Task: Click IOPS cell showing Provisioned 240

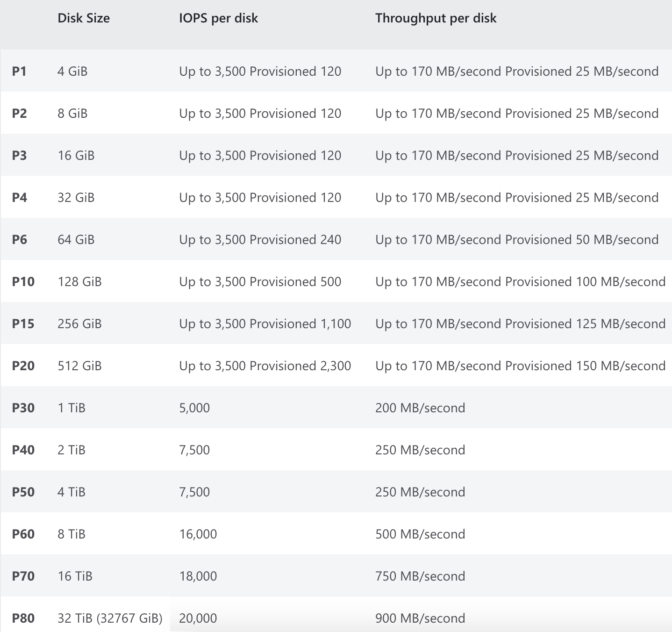Action: click(x=260, y=240)
